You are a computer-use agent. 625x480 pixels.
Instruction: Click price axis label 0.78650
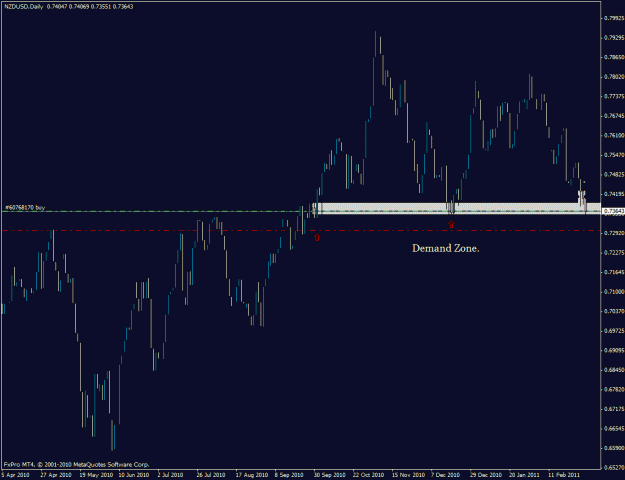(614, 57)
